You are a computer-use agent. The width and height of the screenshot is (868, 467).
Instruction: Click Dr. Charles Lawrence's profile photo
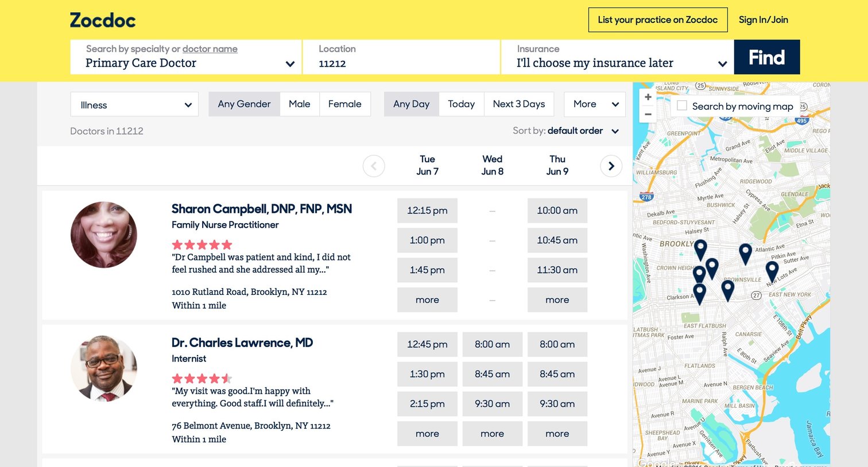[104, 368]
